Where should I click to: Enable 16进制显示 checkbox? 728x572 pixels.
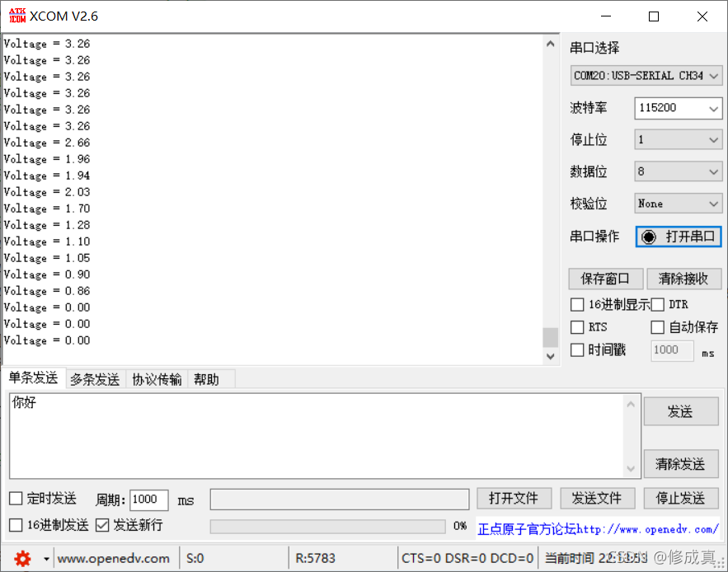click(577, 305)
